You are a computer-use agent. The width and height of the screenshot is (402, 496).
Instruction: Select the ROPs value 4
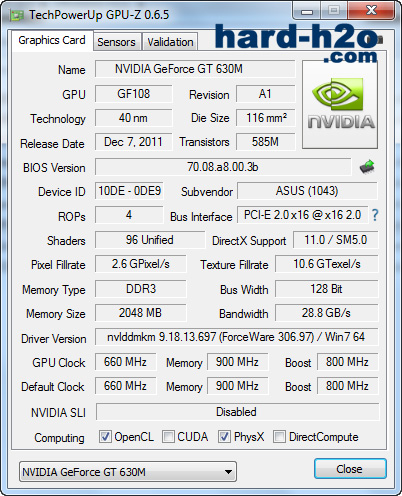click(129, 215)
